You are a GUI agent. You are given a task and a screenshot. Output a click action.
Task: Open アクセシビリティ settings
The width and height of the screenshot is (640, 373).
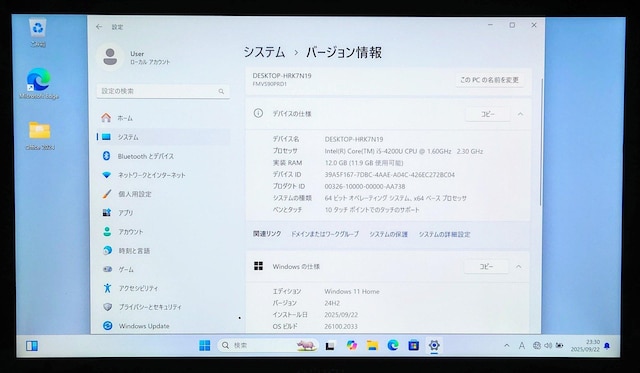164,288
